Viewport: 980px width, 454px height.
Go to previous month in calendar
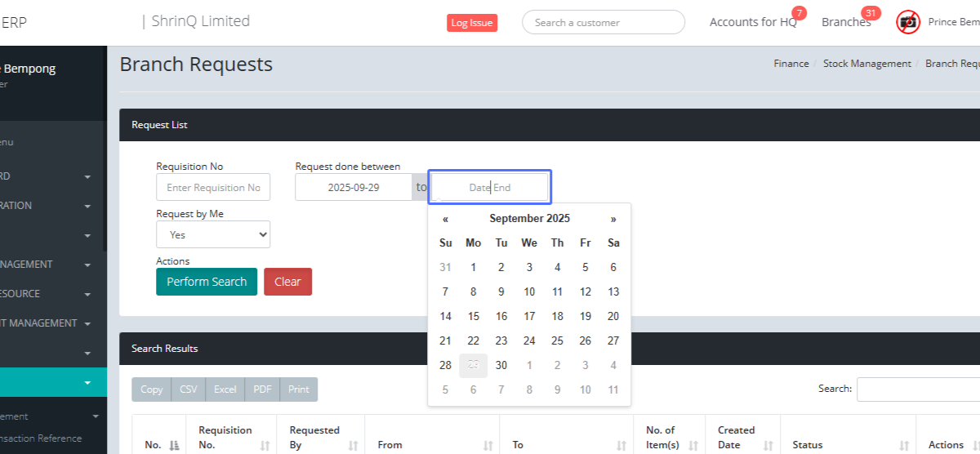click(x=445, y=219)
